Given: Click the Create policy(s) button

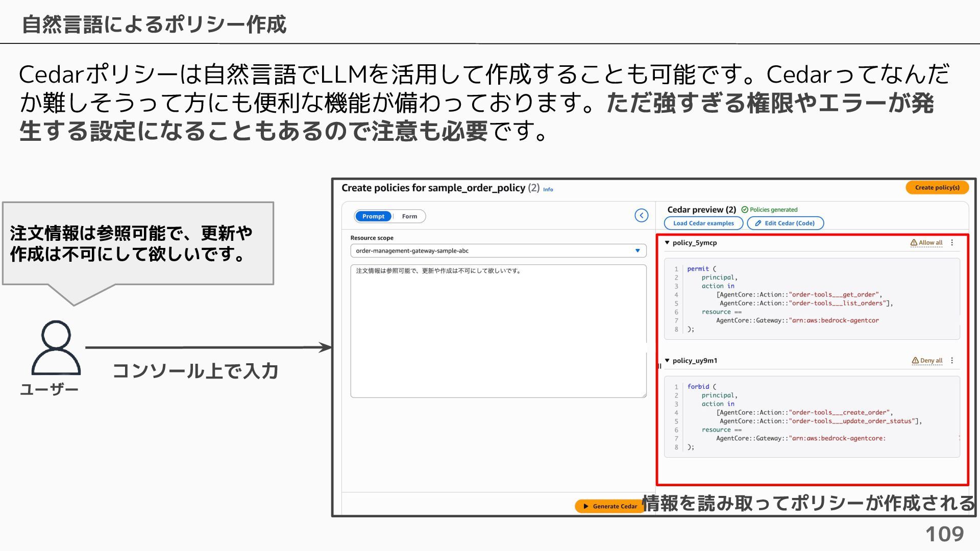Looking at the screenshot, I should click(937, 188).
